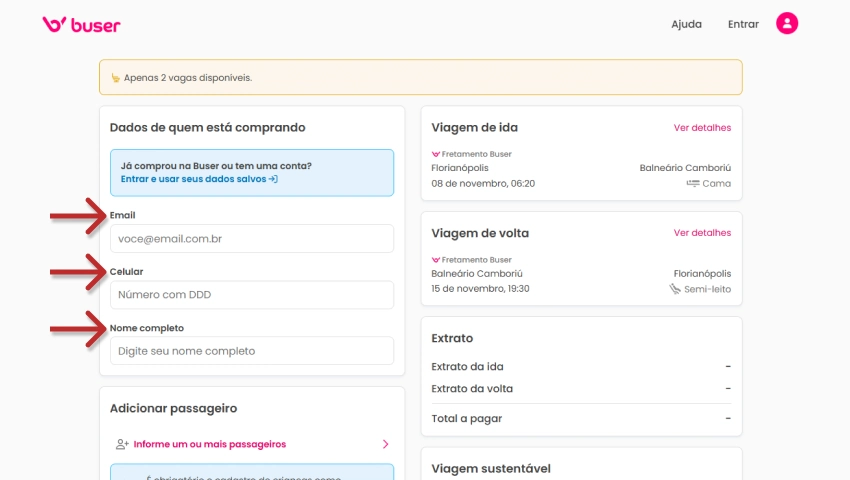Click the Apenas 2 vagas disponíveis notice
This screenshot has width=850, height=480.
(x=421, y=78)
